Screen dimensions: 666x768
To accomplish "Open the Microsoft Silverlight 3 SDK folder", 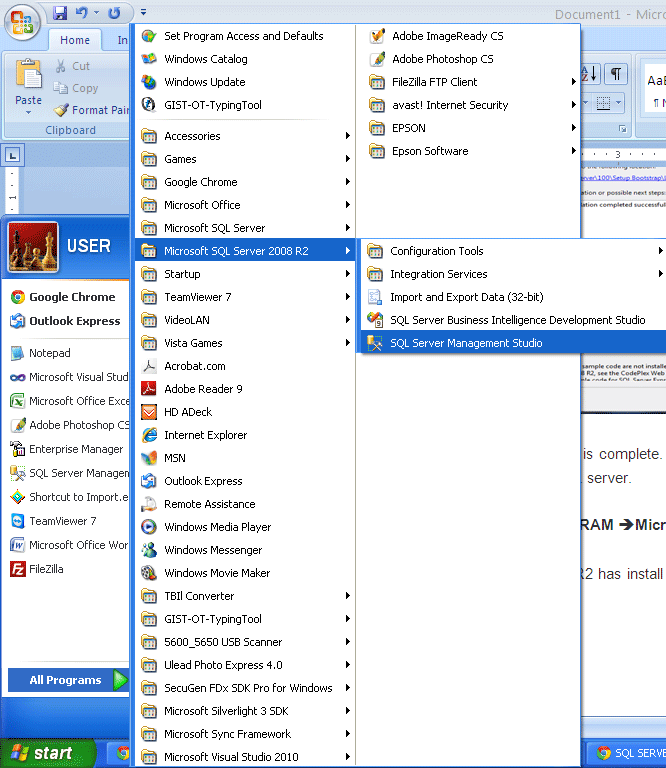I will [244, 712].
